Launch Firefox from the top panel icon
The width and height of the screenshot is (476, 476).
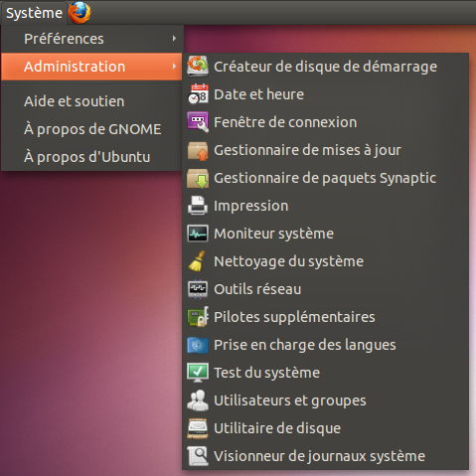pyautogui.click(x=79, y=13)
